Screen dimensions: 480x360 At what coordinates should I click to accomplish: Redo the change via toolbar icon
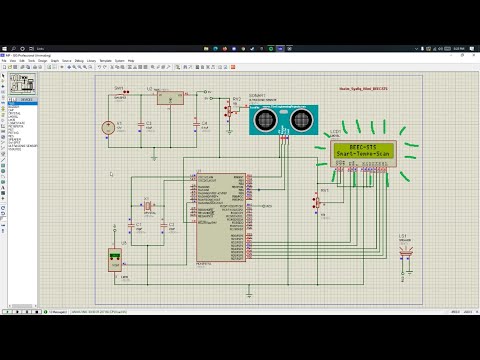104,67
